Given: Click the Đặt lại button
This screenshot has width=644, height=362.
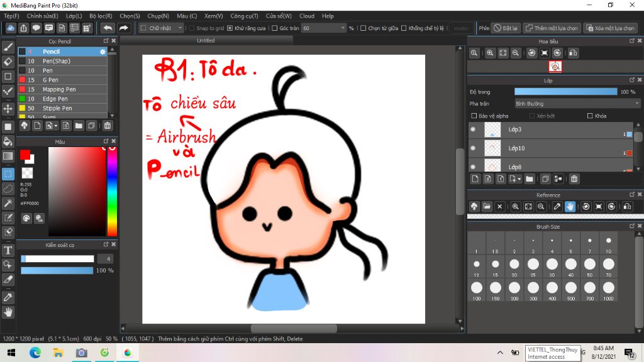Looking at the screenshot, I should [505, 28].
